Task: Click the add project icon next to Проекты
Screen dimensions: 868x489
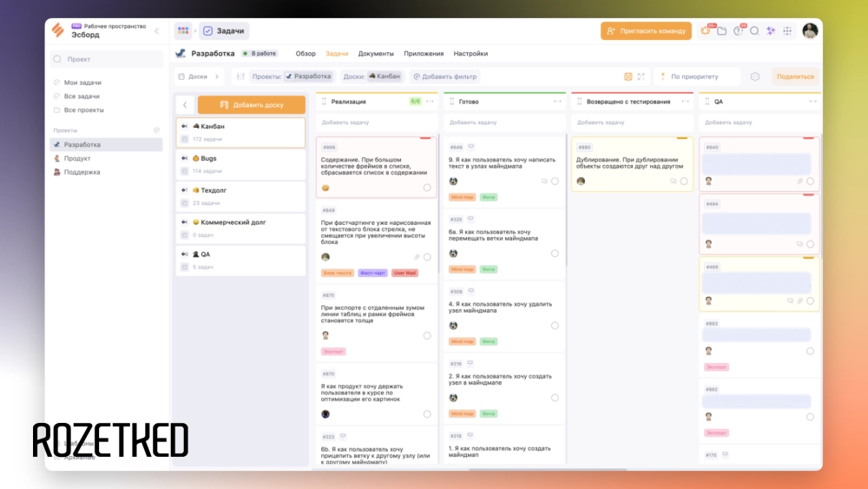Action: point(156,130)
